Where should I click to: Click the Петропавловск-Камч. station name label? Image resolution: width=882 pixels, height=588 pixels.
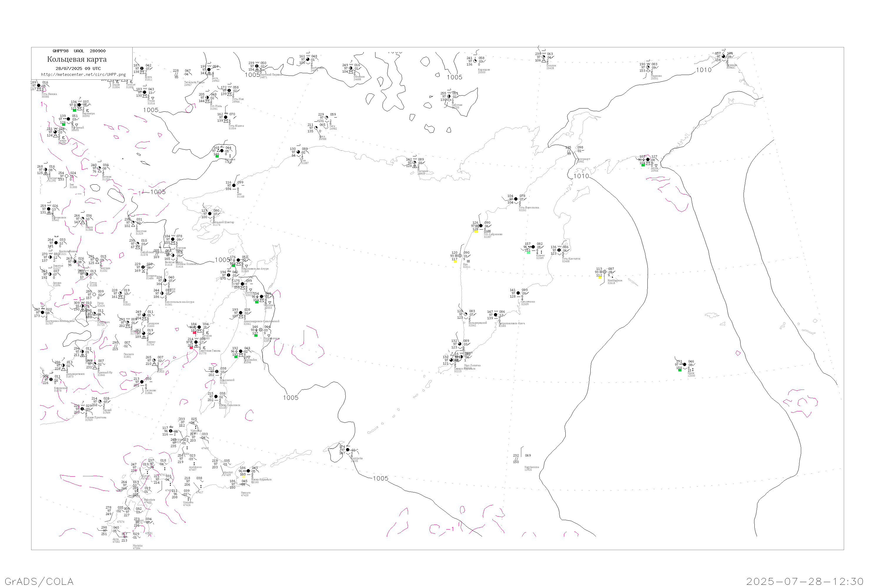(512, 323)
